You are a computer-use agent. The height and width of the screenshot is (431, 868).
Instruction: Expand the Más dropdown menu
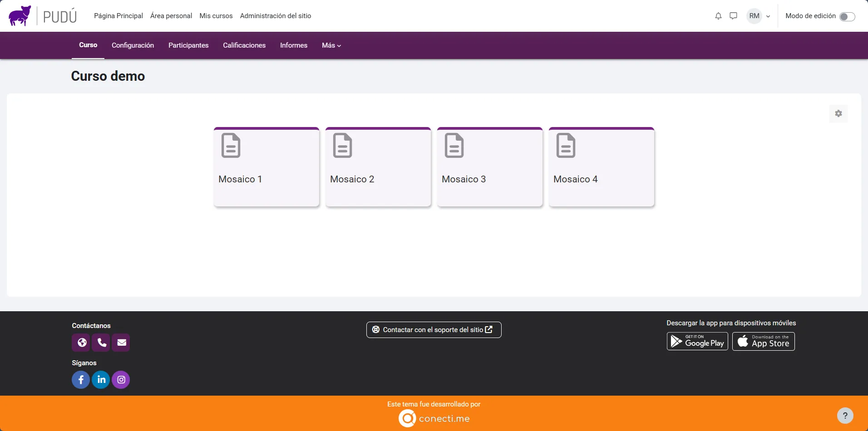[x=331, y=45]
